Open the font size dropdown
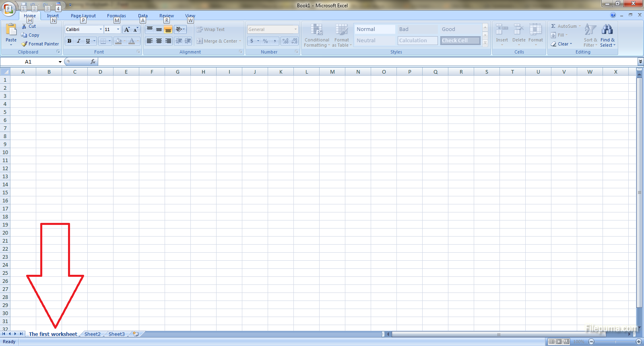Screen dimensions: 644x346 [x=118, y=29]
